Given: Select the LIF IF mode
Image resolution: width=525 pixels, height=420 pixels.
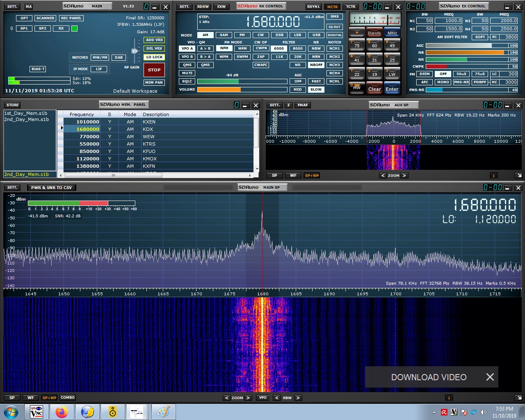Looking at the screenshot, I should 99,69.
